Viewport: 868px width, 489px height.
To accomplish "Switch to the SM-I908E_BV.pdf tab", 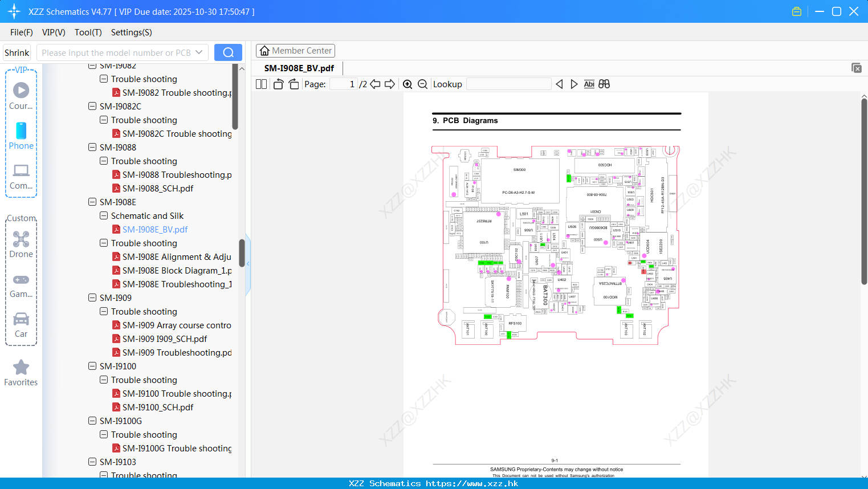I will pos(299,68).
